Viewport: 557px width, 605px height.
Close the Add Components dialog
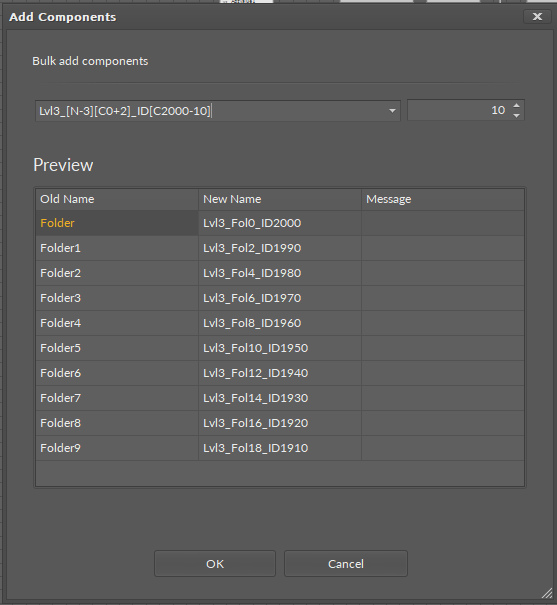[537, 17]
